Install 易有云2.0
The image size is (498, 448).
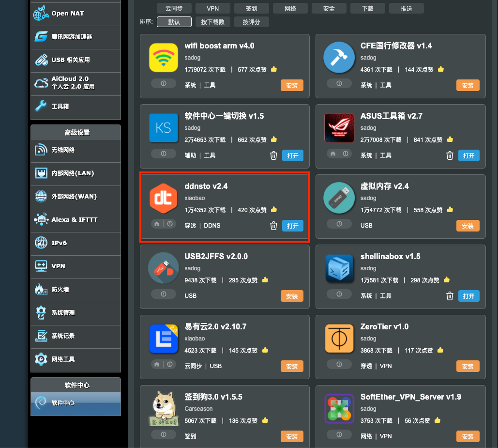(x=292, y=366)
